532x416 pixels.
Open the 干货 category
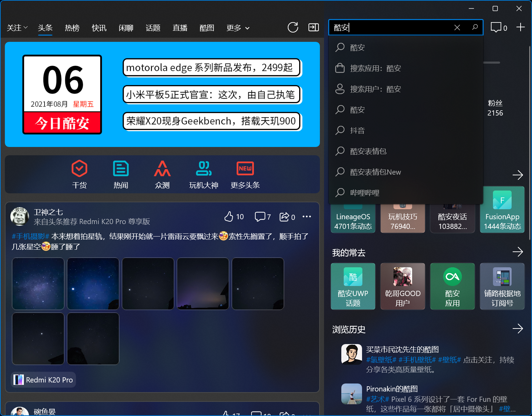click(79, 175)
